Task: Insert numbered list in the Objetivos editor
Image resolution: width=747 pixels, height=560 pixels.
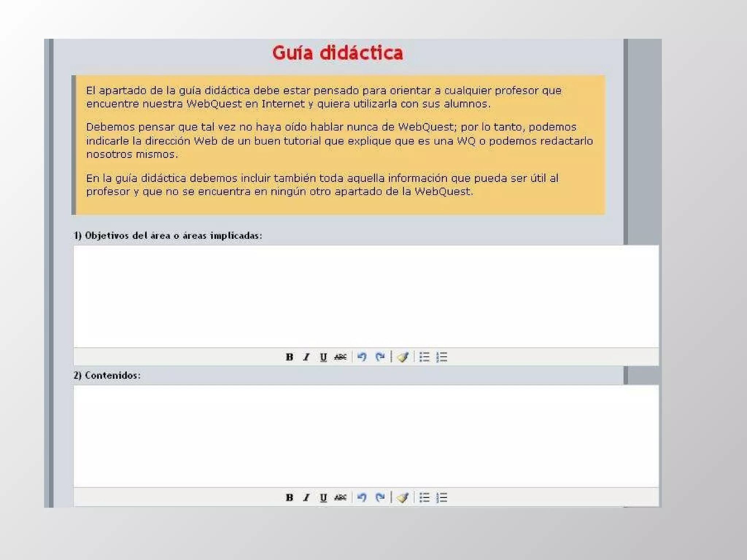Action: (442, 357)
